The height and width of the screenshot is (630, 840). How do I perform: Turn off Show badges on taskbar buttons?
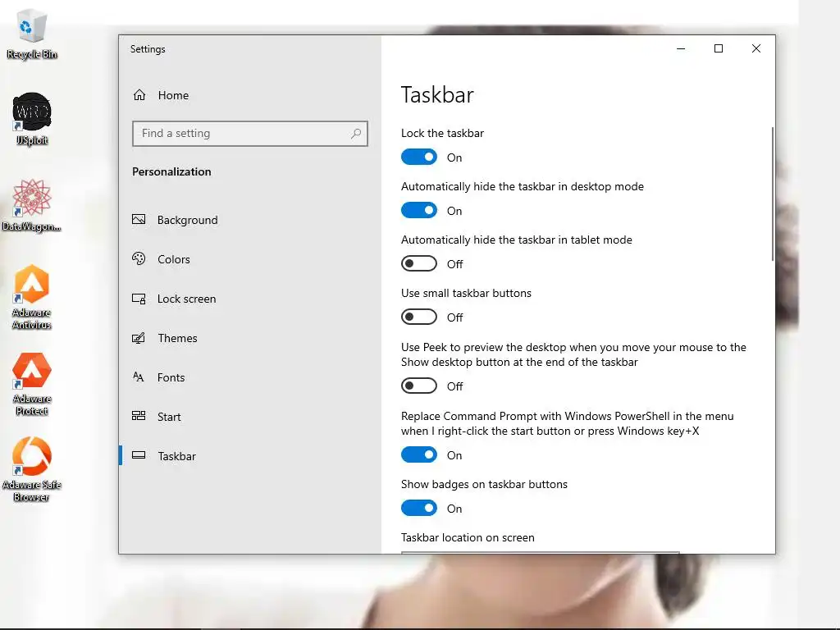point(419,508)
